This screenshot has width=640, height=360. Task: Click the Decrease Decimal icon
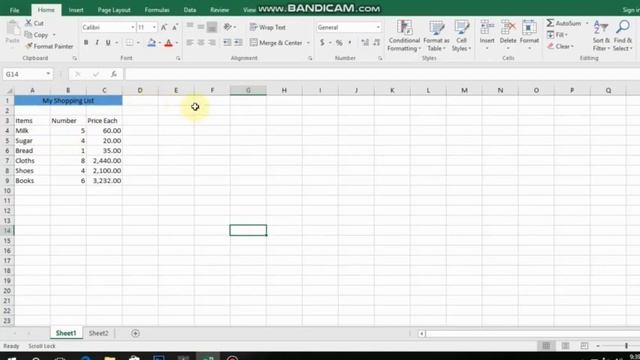click(x=376, y=42)
